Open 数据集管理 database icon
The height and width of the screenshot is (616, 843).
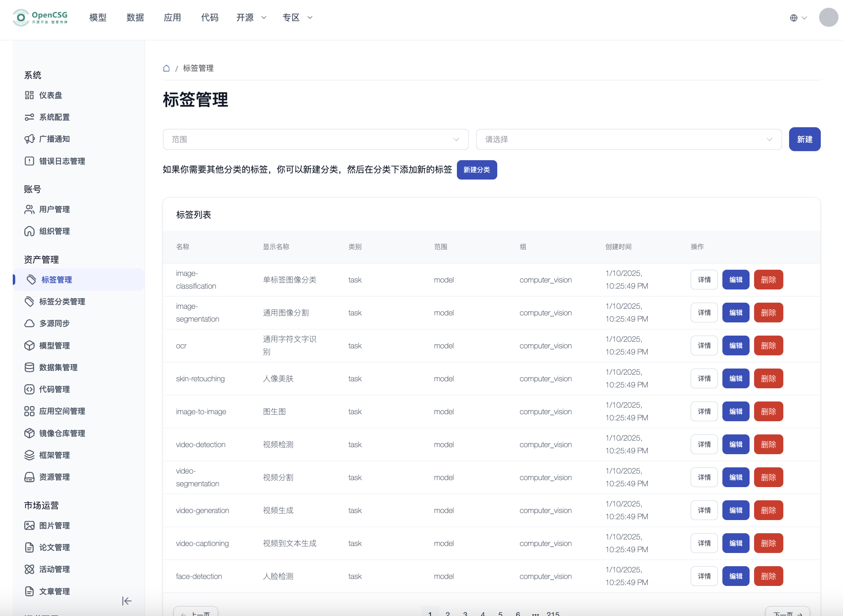29,367
